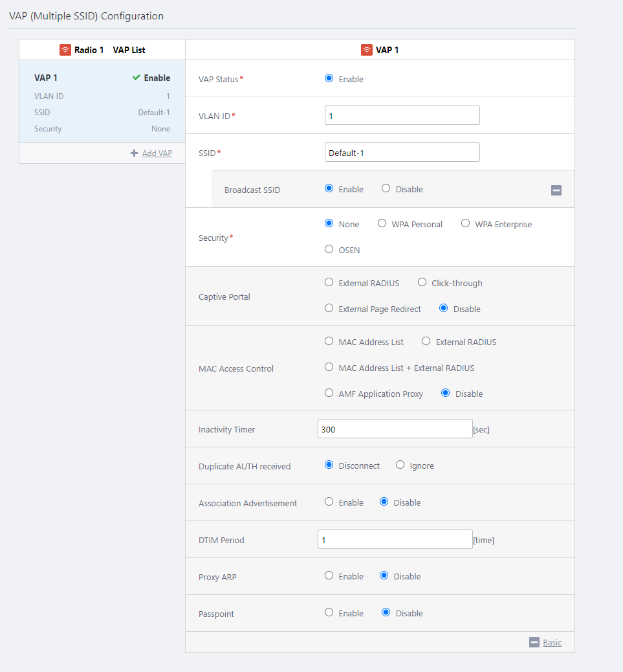Enable Proxy ARP radio button
The image size is (623, 672).
coord(329,576)
